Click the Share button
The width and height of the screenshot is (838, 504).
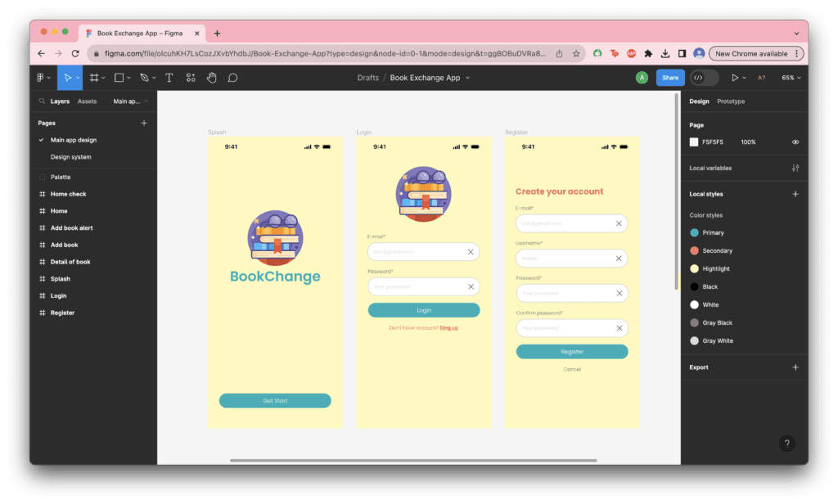pyautogui.click(x=670, y=77)
